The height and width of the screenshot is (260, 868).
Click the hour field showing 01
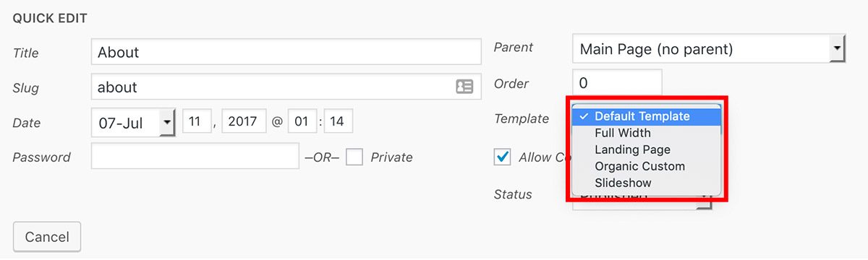pos(302,121)
